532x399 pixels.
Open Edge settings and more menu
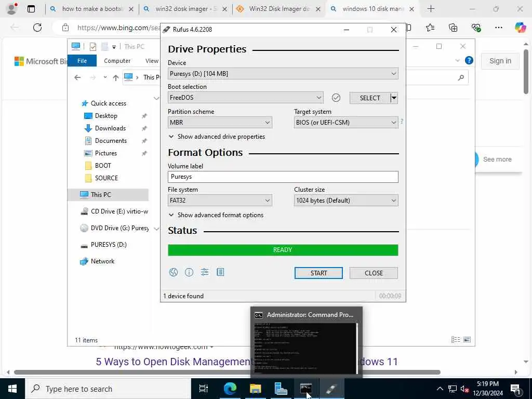498,28
